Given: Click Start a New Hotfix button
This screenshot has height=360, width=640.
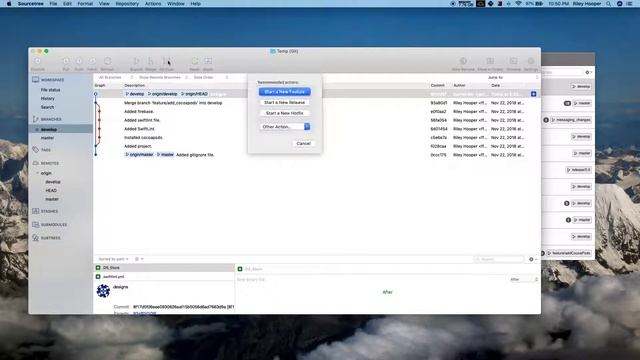Looking at the screenshot, I should point(284,113).
